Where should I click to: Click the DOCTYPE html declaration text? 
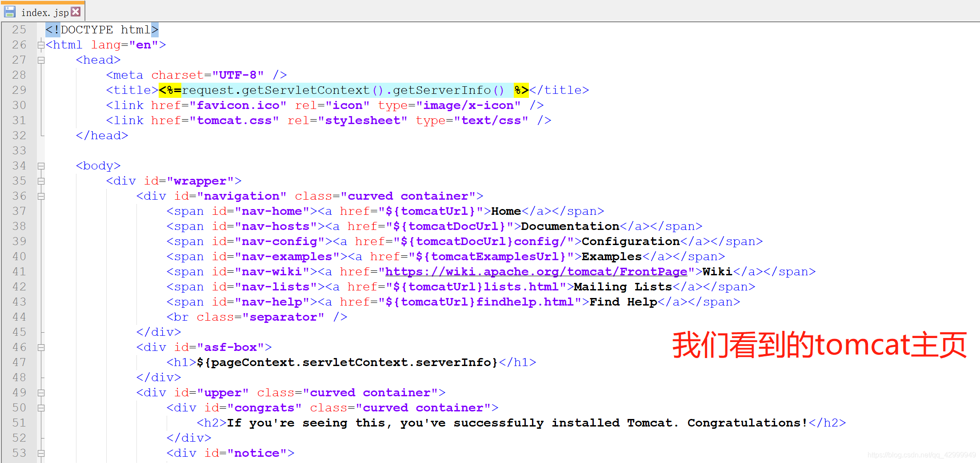coord(102,30)
